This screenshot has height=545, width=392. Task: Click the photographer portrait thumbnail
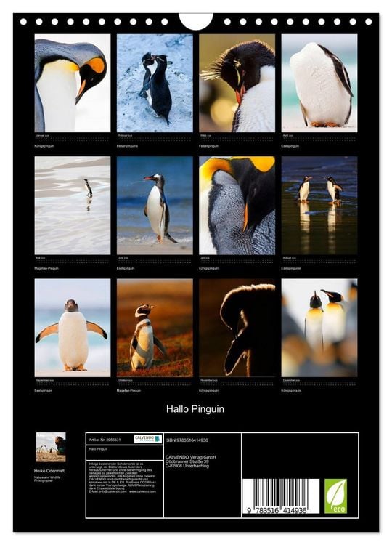51,447
